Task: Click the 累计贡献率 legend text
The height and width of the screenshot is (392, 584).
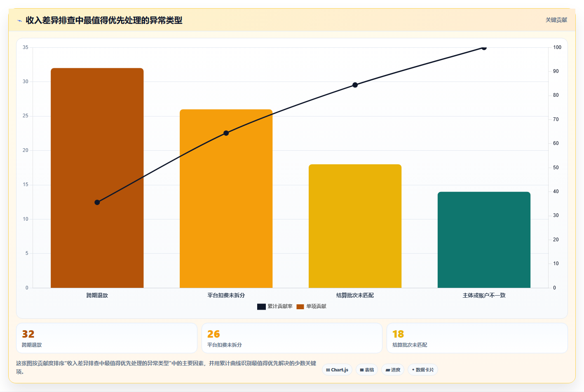Action: point(280,306)
